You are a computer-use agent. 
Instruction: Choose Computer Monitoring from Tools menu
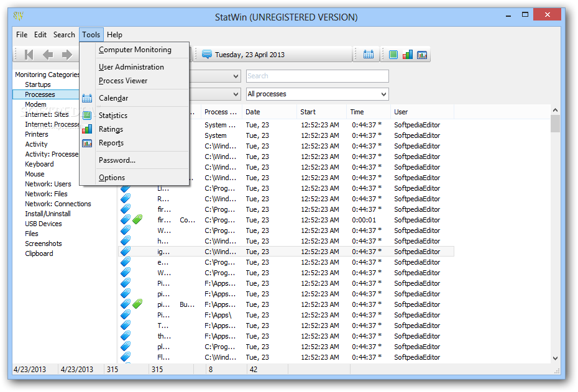coord(135,50)
